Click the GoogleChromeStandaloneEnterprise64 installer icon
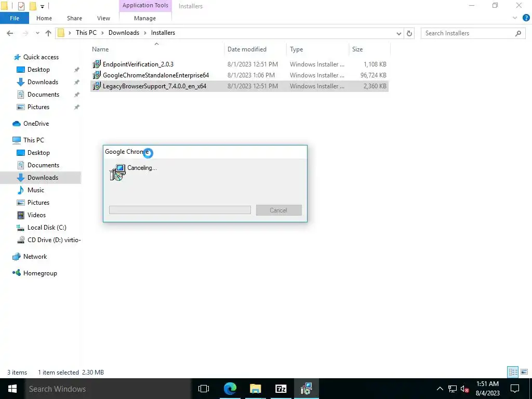Image resolution: width=532 pixels, height=399 pixels. [97, 75]
